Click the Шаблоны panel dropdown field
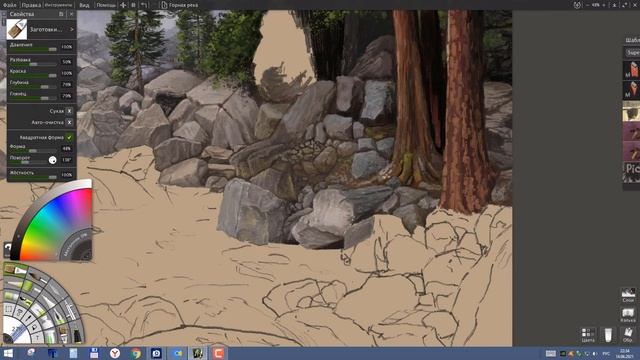The width and height of the screenshot is (640, 360). pyautogui.click(x=632, y=53)
